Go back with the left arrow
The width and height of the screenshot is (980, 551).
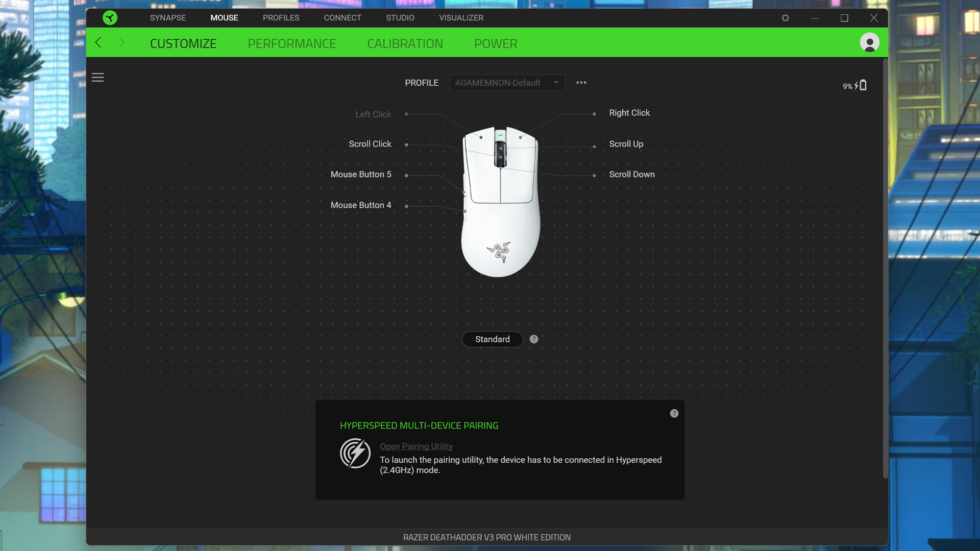coord(99,43)
